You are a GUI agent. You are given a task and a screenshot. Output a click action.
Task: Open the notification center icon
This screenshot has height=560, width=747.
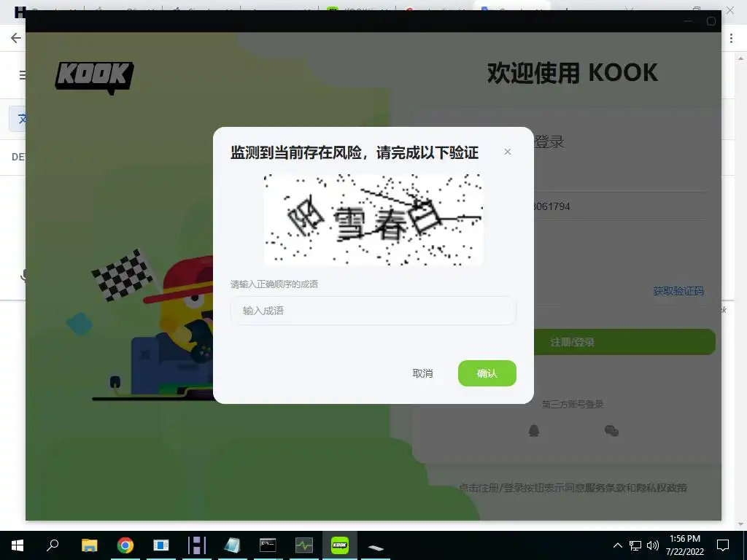coord(723,545)
